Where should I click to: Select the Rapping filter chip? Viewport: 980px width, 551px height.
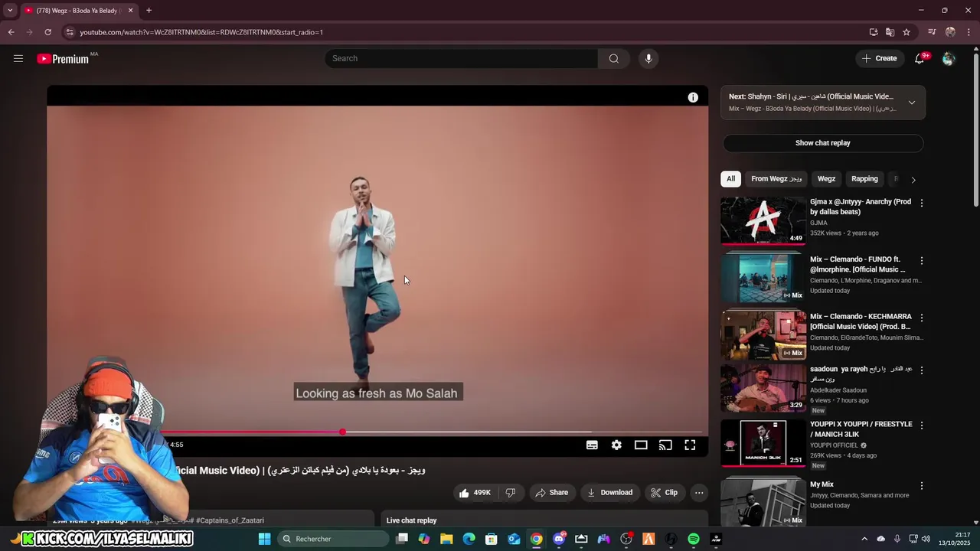click(x=864, y=179)
